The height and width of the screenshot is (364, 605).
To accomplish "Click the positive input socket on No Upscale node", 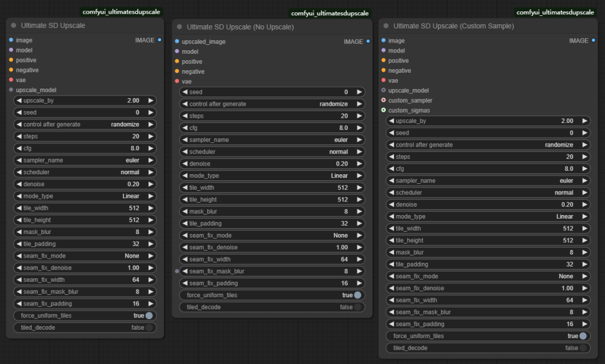I will [177, 61].
